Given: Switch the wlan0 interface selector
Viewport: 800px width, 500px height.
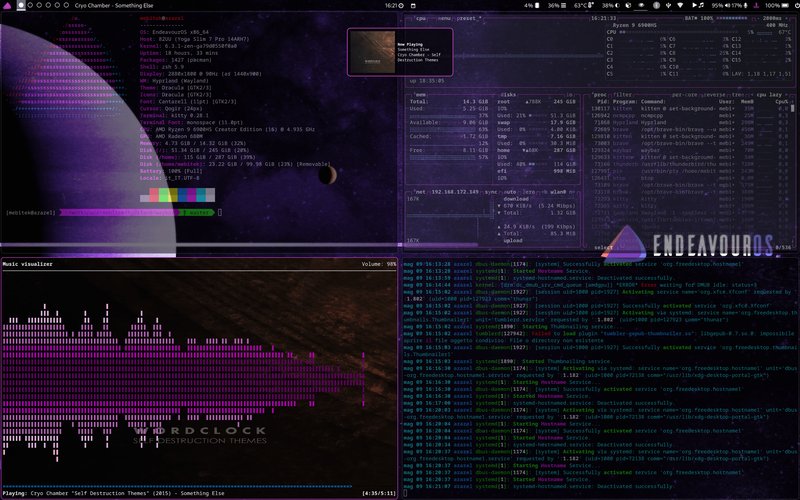Looking at the screenshot, I should pyautogui.click(x=556, y=192).
